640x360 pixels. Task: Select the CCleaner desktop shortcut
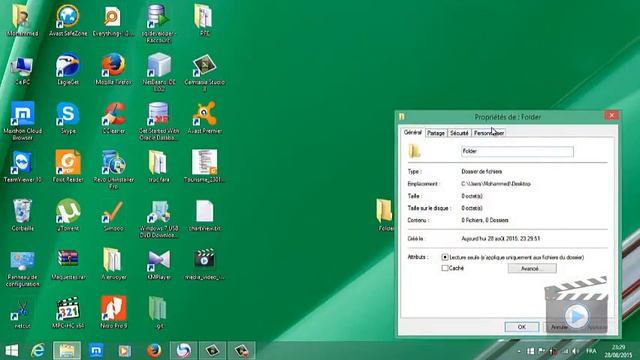click(x=113, y=118)
